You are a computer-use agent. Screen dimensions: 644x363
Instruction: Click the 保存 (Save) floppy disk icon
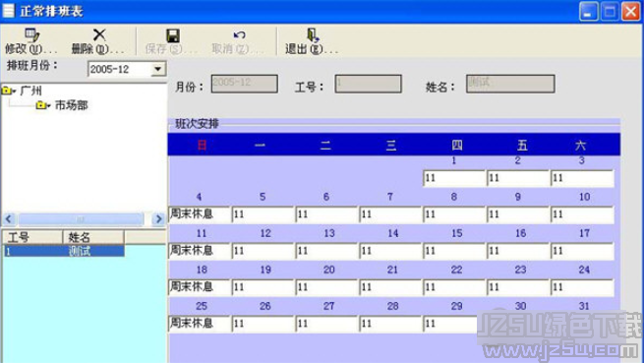point(173,35)
